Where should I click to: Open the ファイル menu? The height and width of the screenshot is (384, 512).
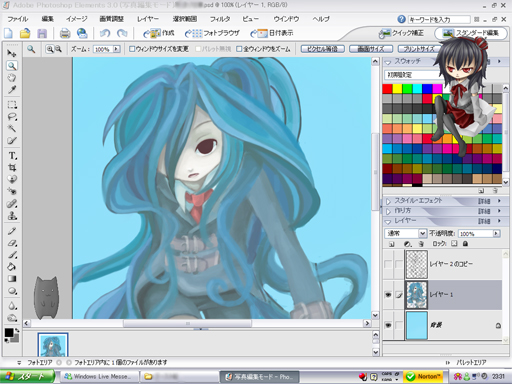click(18, 19)
